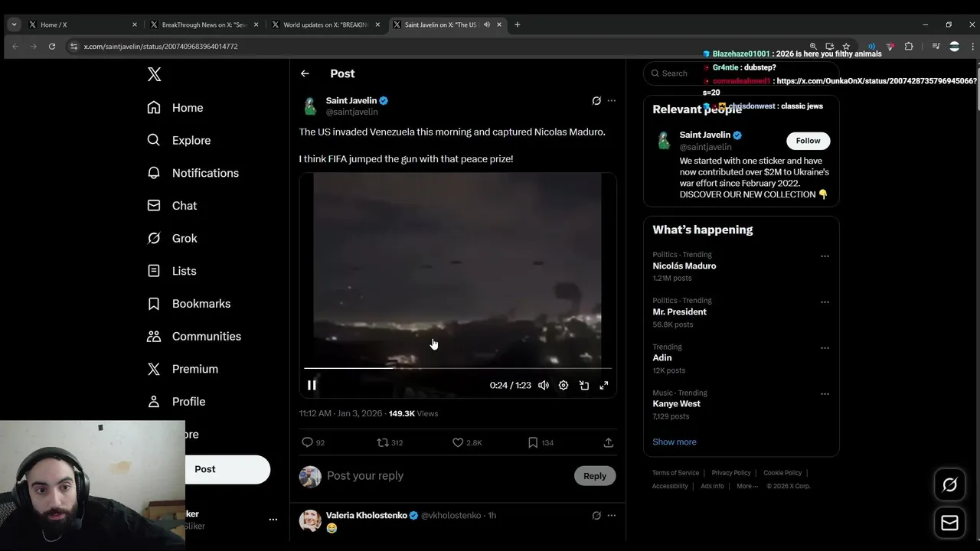The height and width of the screenshot is (551, 980).
Task: Open the floating messages button
Action: 949,523
